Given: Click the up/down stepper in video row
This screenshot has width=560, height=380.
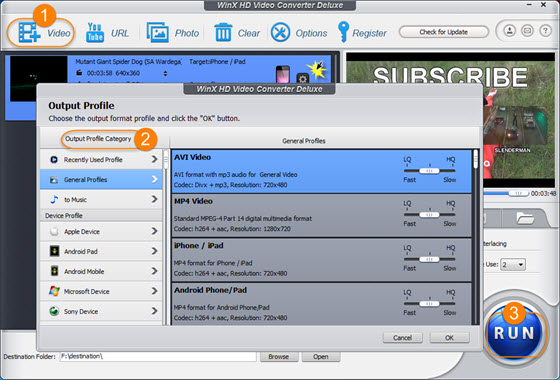Looking at the screenshot, I should pyautogui.click(x=165, y=73).
